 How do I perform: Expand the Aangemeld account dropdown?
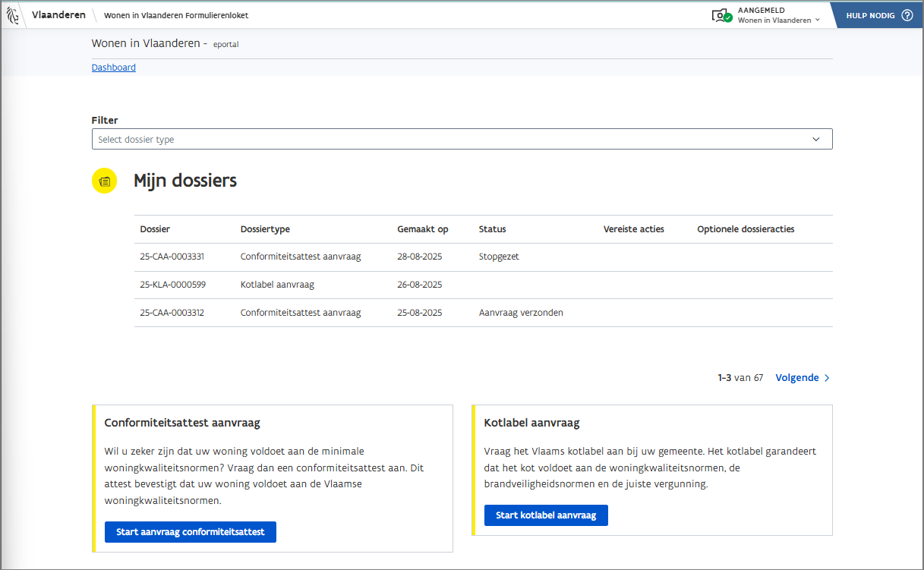[x=777, y=16]
